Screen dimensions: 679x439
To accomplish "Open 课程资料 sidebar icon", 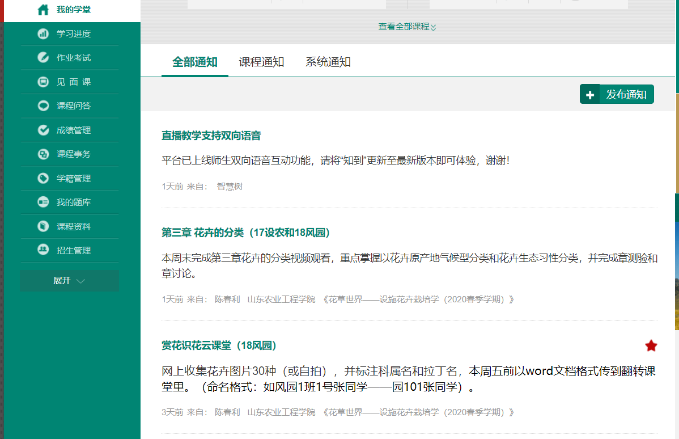I will (x=43, y=226).
